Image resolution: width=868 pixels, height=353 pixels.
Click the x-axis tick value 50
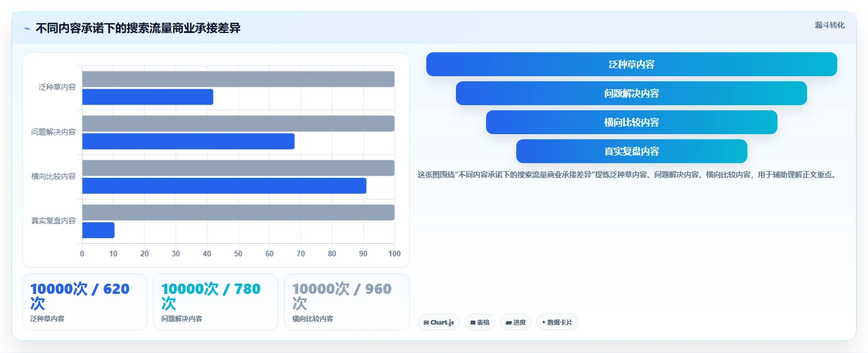pyautogui.click(x=238, y=254)
